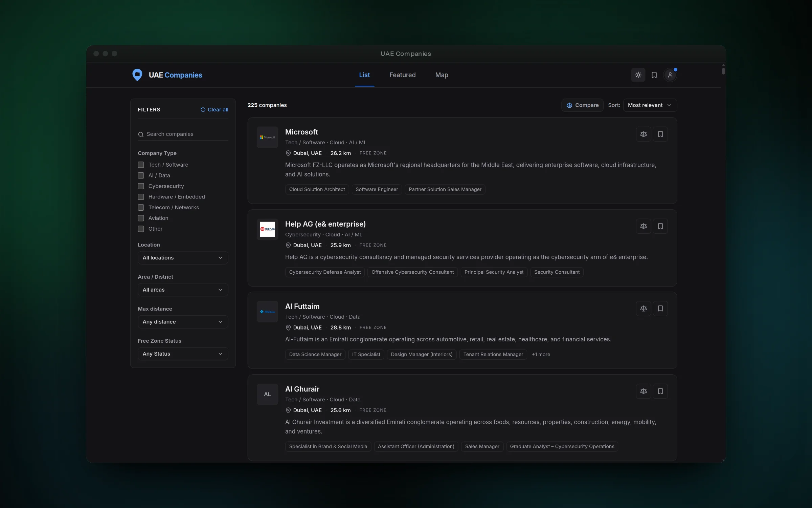Add Al Futtaim to compare list
Image resolution: width=812 pixels, height=508 pixels.
tap(644, 309)
